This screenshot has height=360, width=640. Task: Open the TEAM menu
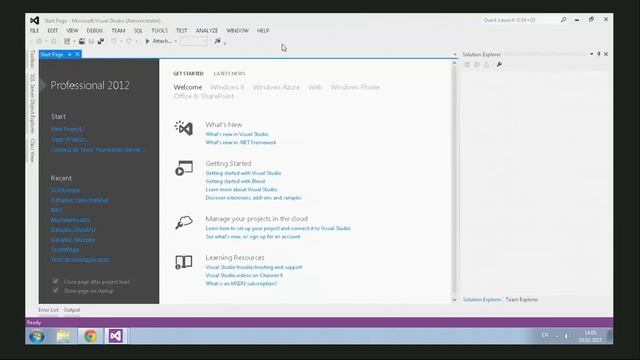coord(118,31)
